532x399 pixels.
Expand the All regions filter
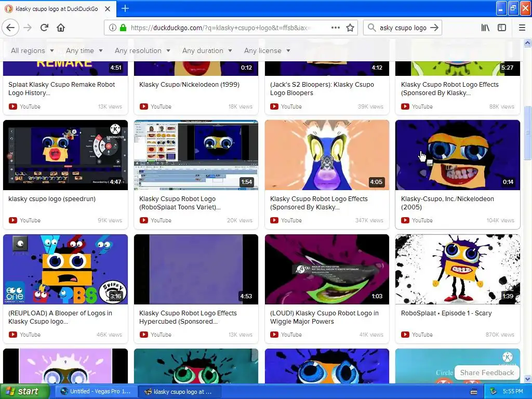[32, 50]
